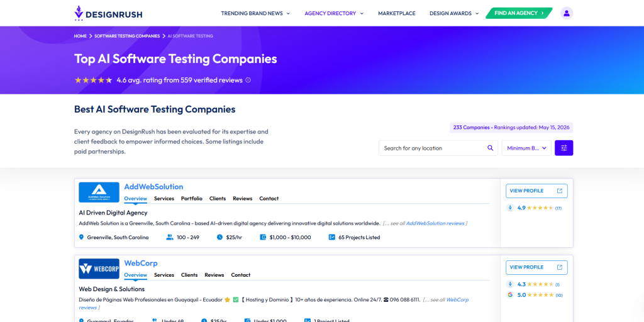Click the budget icon beside $1,000 - $10,000
Viewport: 644px width, 322px height.
tap(264, 237)
